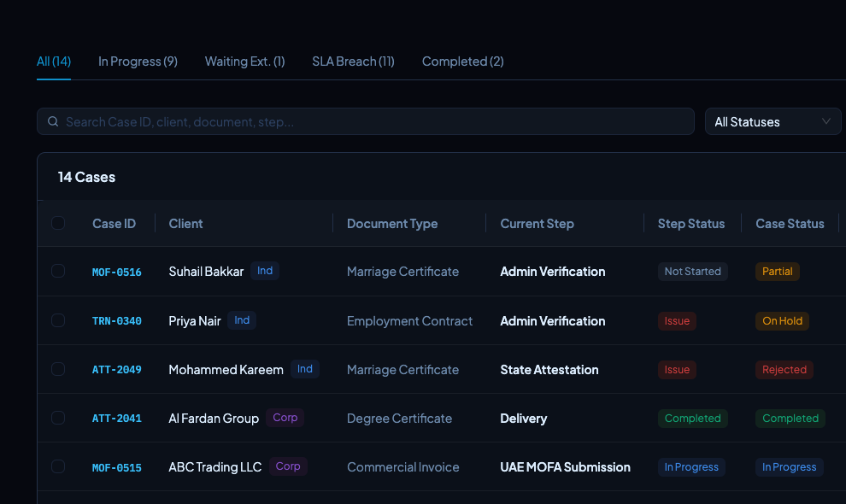Screen dimensions: 846x504
Task: Open the In Progress (9) tab
Action: coord(138,62)
